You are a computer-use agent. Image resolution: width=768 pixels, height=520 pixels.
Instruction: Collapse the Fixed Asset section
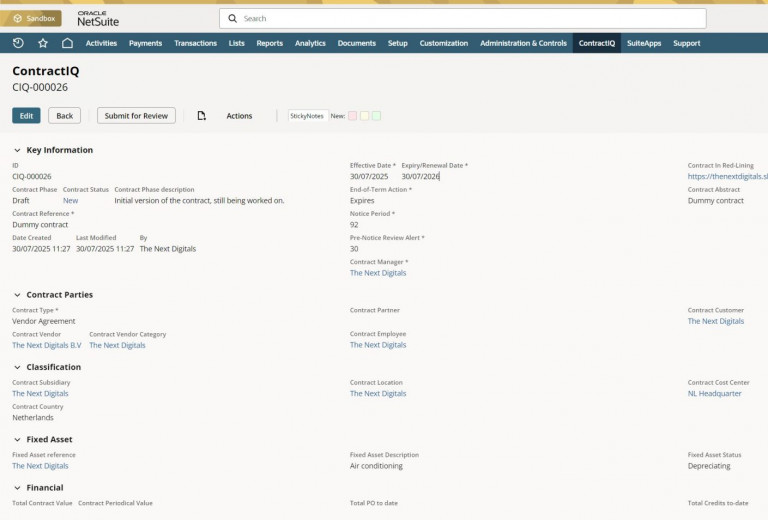coord(17,440)
